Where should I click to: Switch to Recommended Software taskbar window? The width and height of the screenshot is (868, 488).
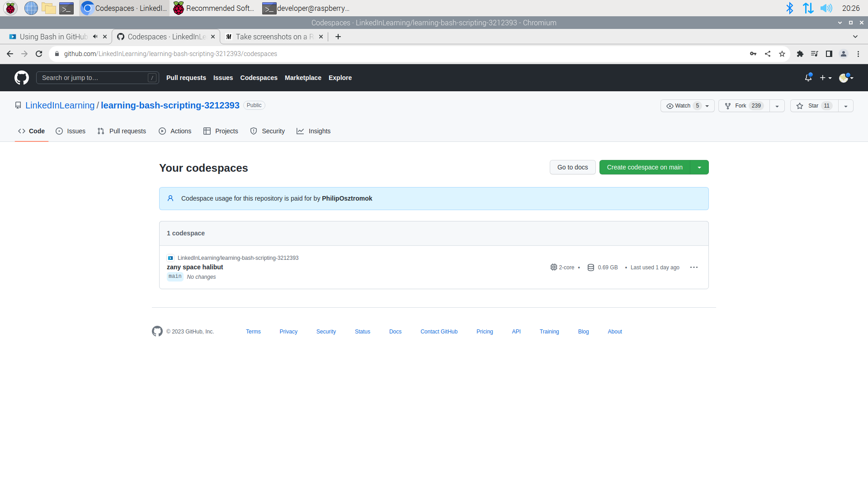click(x=215, y=8)
